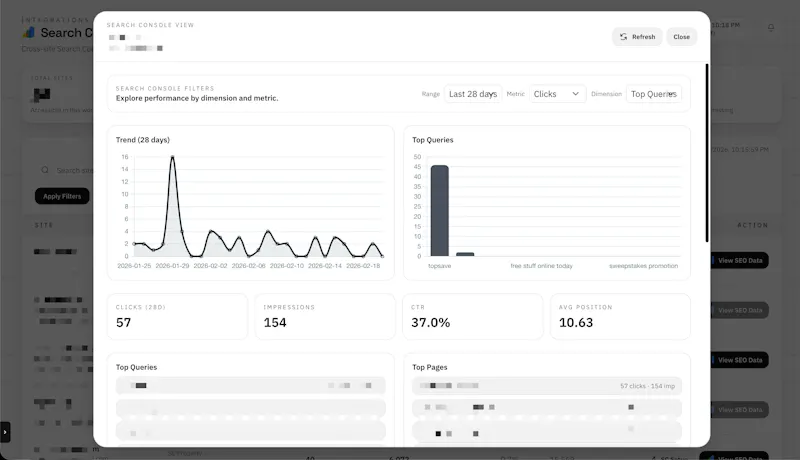Image resolution: width=800 pixels, height=460 pixels.
Task: Open the Range dropdown showing Last 28 days
Action: click(x=473, y=94)
